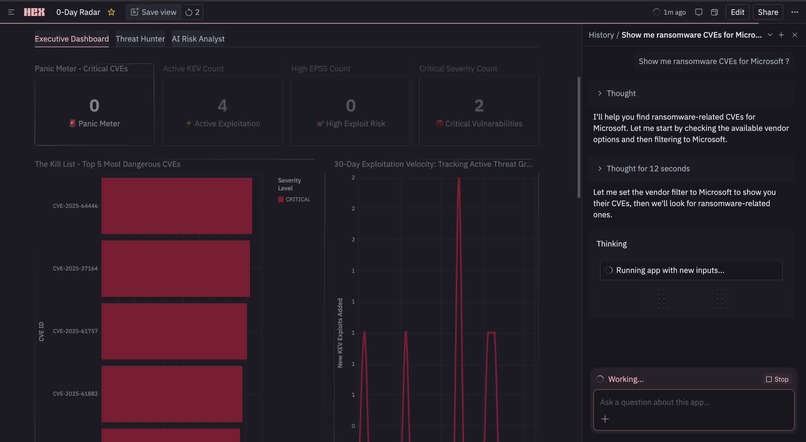Click Critical Severity Count label

click(458, 69)
